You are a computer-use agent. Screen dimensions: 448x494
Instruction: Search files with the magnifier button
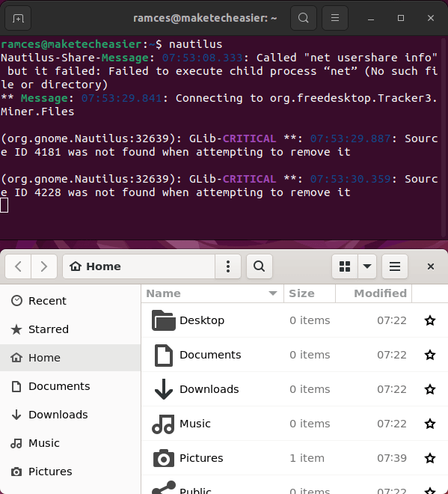(260, 266)
